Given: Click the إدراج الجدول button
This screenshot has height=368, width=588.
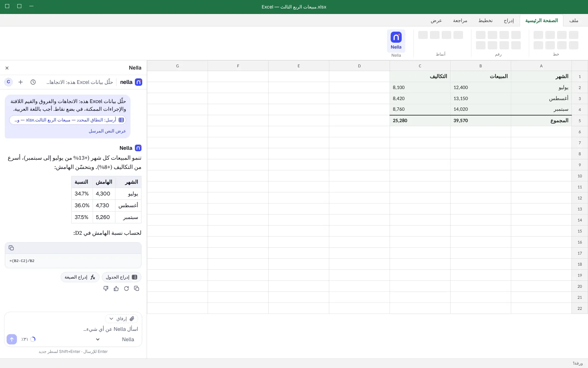Looking at the screenshot, I should [121, 277].
